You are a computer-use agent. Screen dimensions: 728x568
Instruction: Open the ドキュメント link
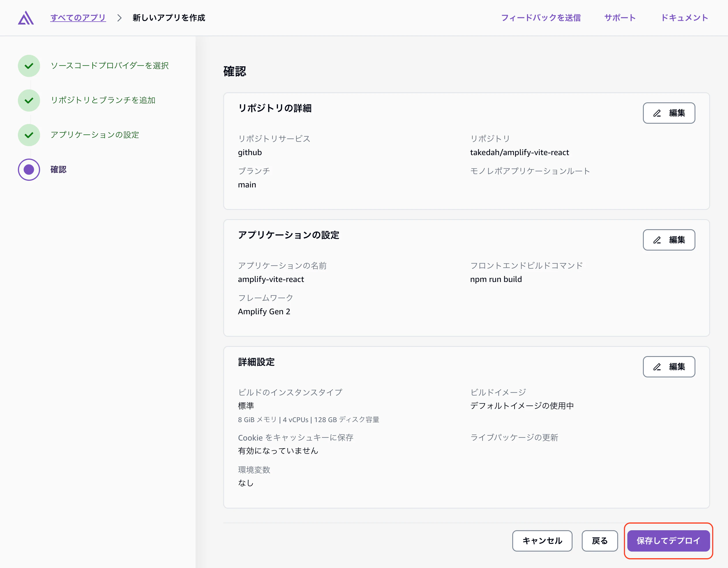[684, 18]
